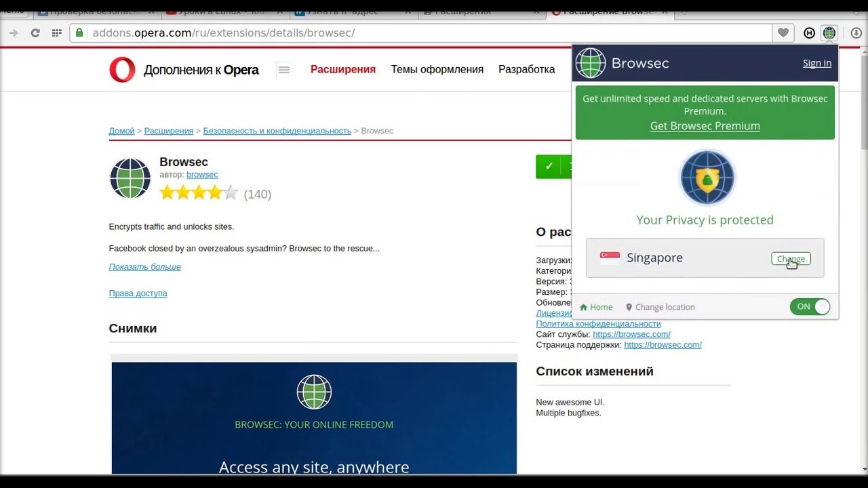Open the hamburger menu beside Opera title
This screenshot has height=488, width=868.
[284, 69]
